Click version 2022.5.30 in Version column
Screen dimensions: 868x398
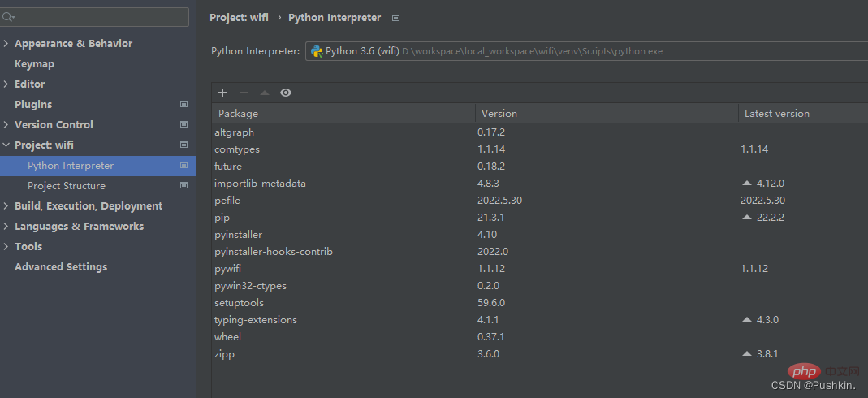point(499,201)
